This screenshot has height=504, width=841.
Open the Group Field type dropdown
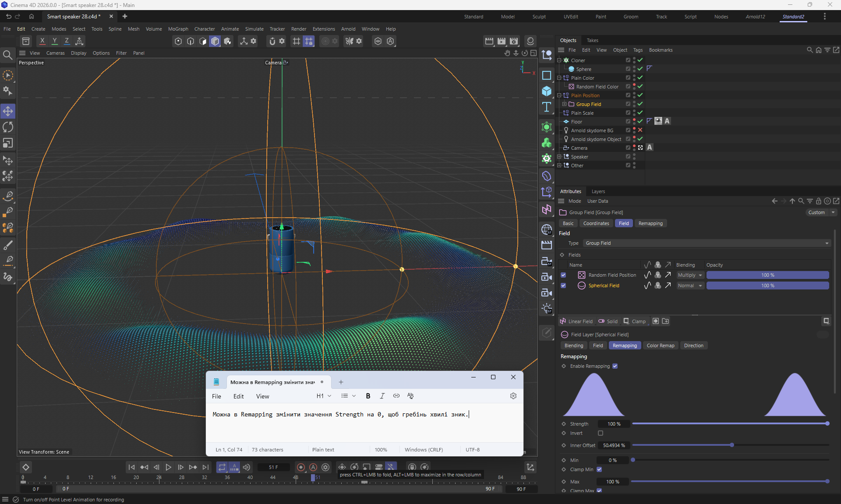[x=706, y=243]
